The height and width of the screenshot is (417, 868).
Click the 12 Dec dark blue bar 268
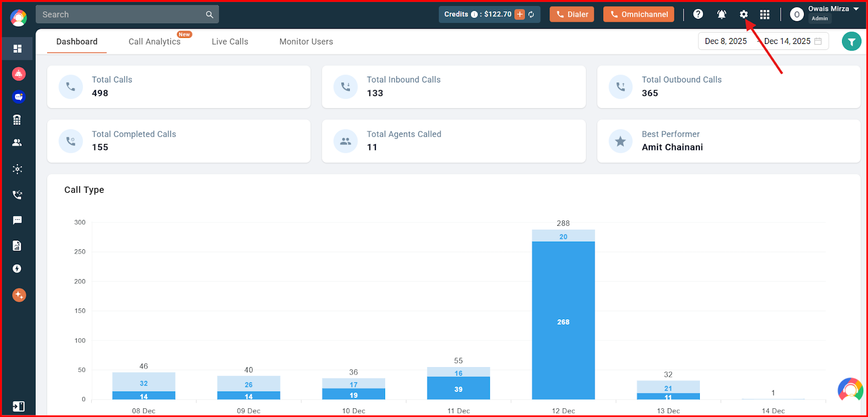click(x=563, y=320)
